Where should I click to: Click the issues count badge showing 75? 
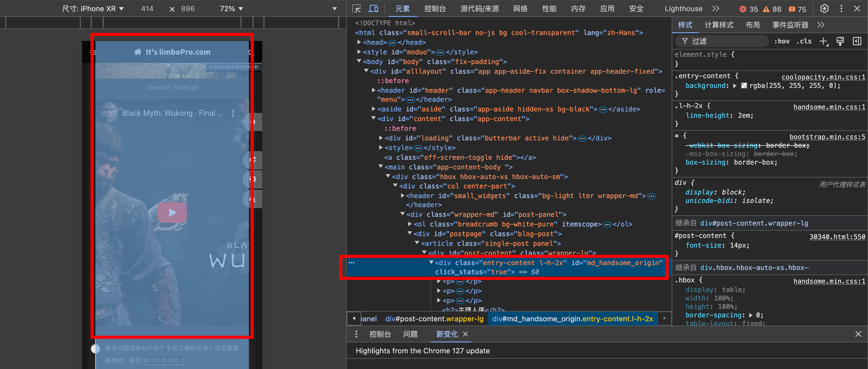pos(798,9)
